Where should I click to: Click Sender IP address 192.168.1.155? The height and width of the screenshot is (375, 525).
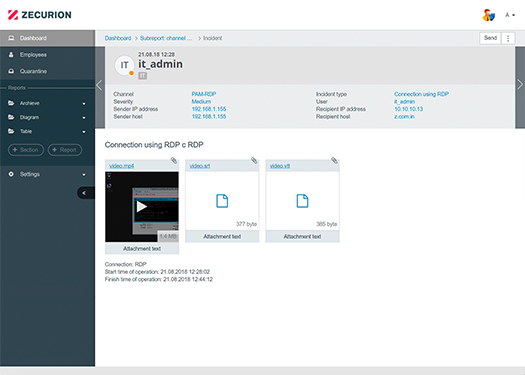209,109
